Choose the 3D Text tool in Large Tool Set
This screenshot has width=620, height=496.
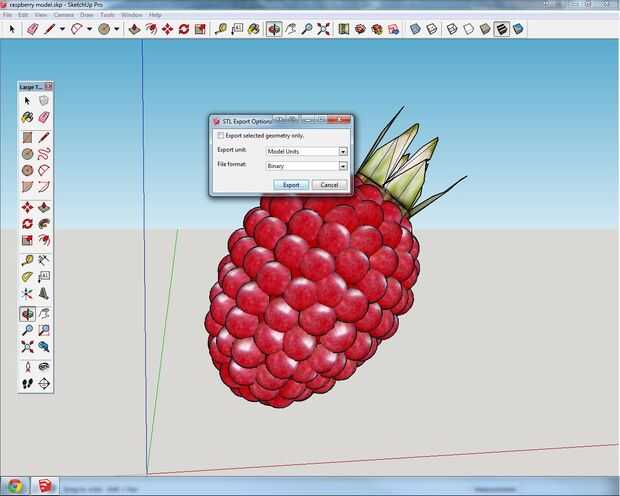[44, 293]
